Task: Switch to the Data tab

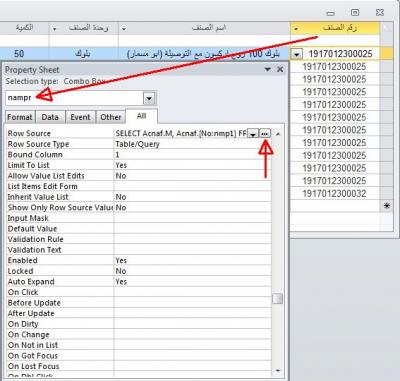Action: pos(50,117)
